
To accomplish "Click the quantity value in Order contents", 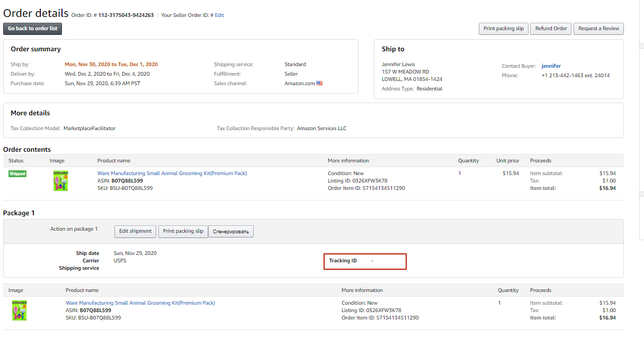I will point(460,173).
